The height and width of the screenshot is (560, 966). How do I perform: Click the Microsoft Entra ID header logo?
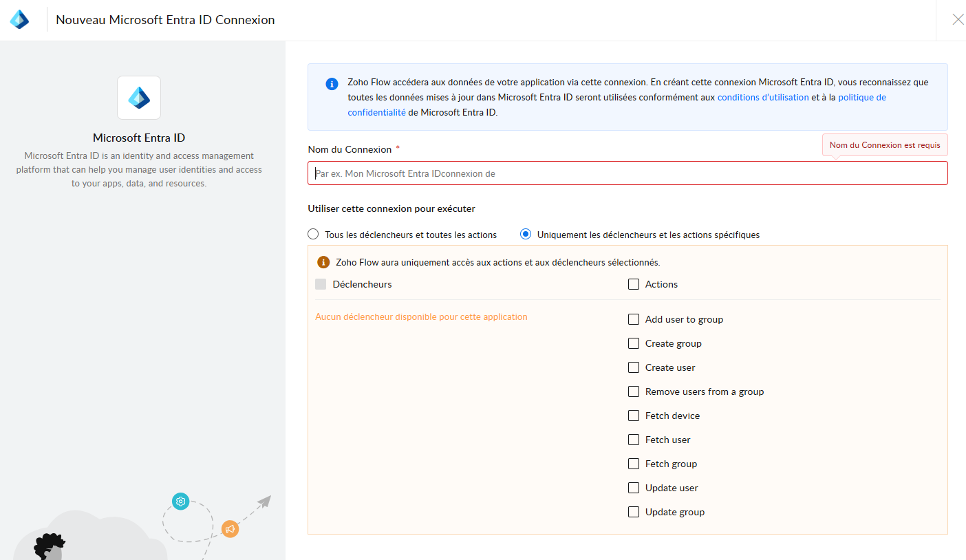click(19, 19)
